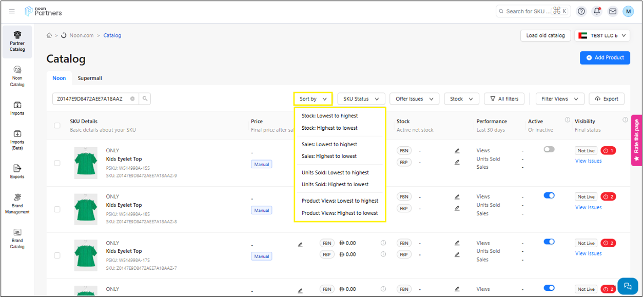Open the notifications bell
The width and height of the screenshot is (644, 298).
597,11
